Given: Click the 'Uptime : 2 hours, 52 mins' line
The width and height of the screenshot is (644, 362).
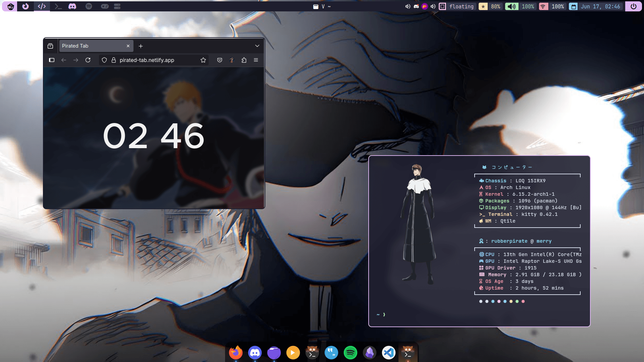Looking at the screenshot, I should 521,288.
